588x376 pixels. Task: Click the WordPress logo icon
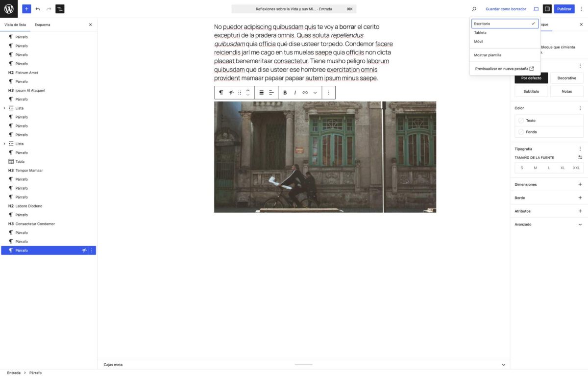(x=9, y=9)
